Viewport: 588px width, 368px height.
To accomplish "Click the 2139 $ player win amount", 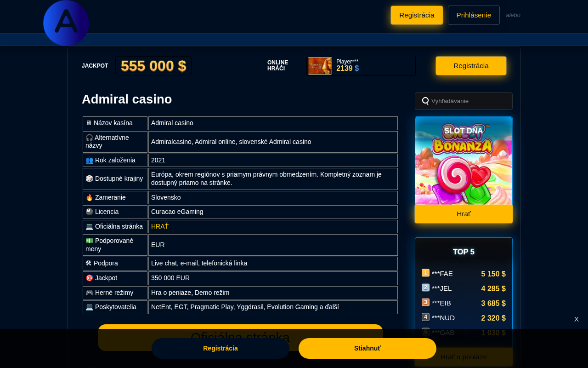I will coord(347,69).
